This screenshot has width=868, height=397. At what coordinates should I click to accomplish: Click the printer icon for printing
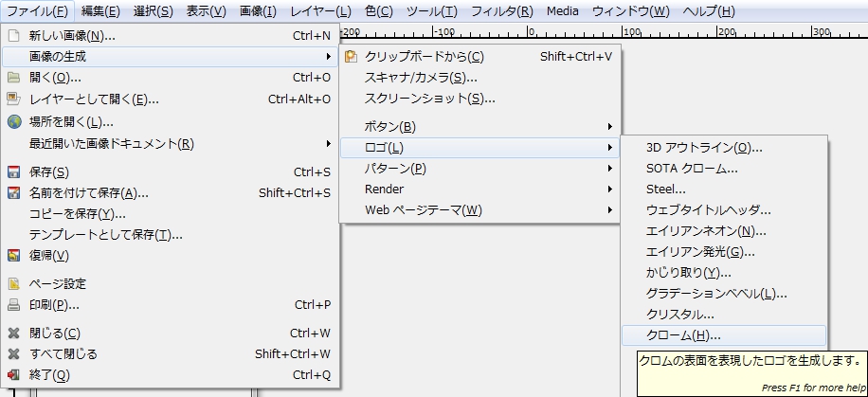coord(13,305)
